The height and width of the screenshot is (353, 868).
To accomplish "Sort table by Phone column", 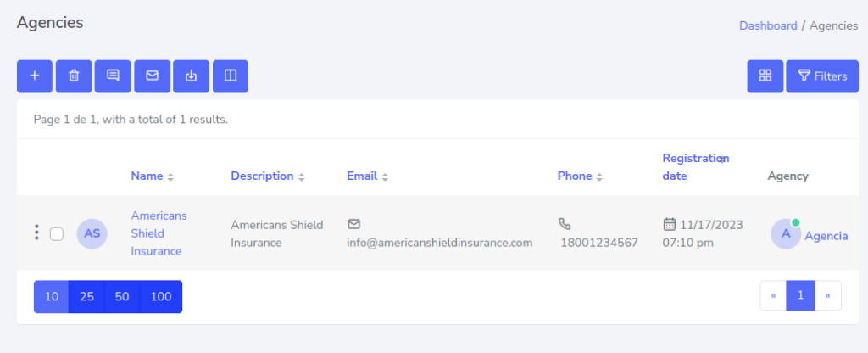I will pyautogui.click(x=580, y=176).
